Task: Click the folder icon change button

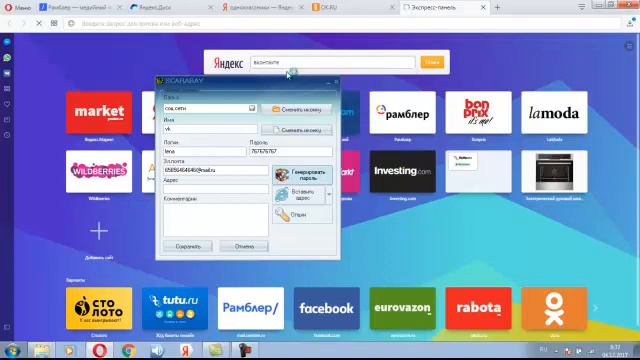Action: coord(296,109)
